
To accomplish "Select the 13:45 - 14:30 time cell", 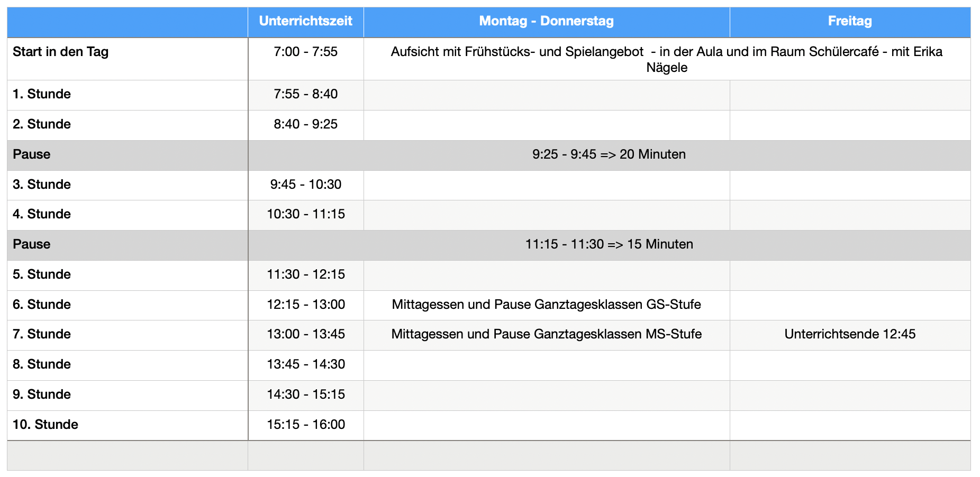I will coord(305,365).
